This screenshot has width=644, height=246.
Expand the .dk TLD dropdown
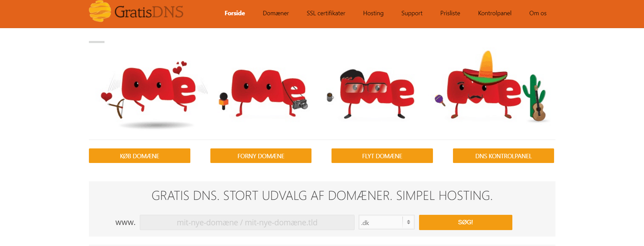tap(386, 223)
